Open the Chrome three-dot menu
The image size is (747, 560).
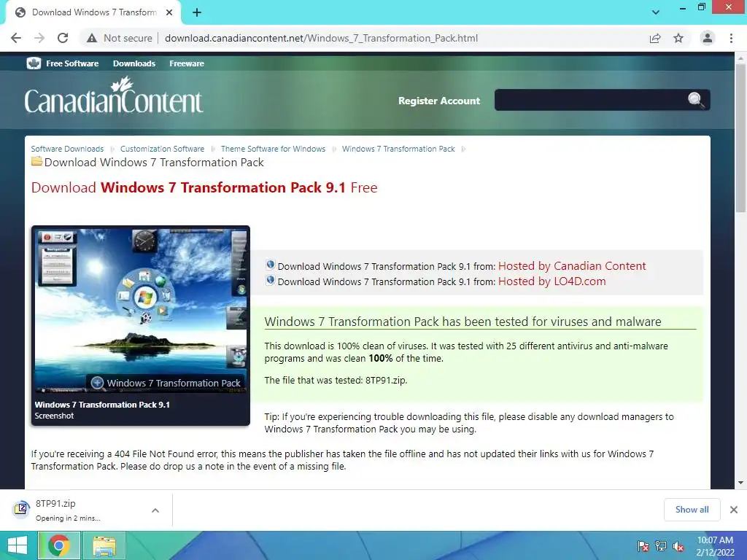tap(731, 38)
